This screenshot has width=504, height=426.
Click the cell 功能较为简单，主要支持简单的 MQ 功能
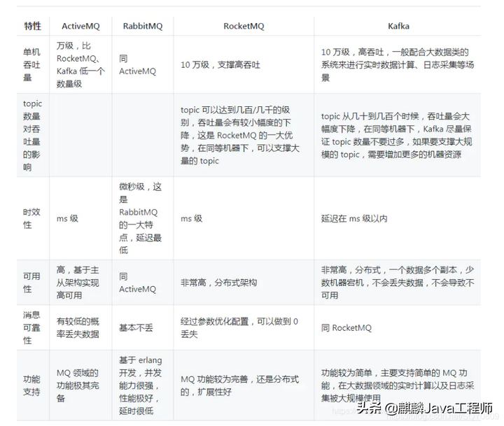[398, 385]
